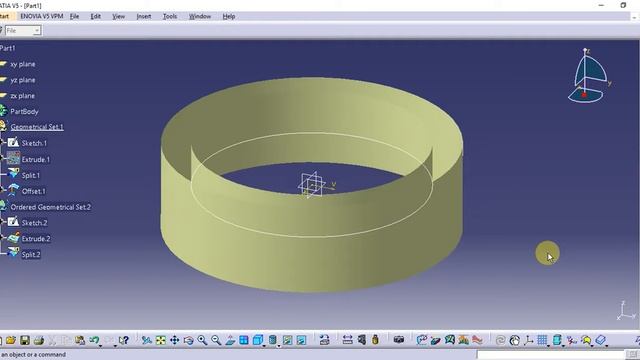Viewport: 640px width, 360px height.
Task: Click the Open file folder icon
Action: pyautogui.click(x=11, y=340)
